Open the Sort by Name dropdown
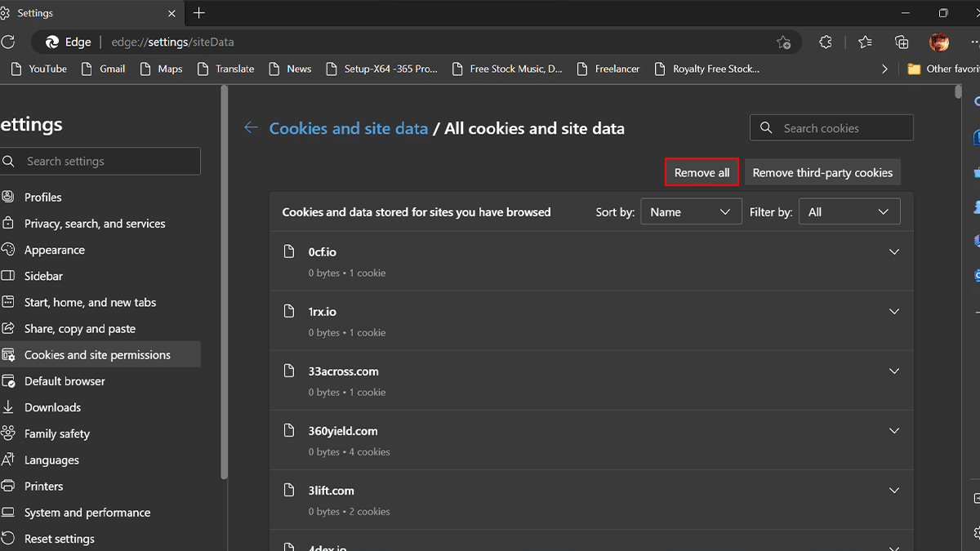The width and height of the screenshot is (980, 551). (x=691, y=212)
